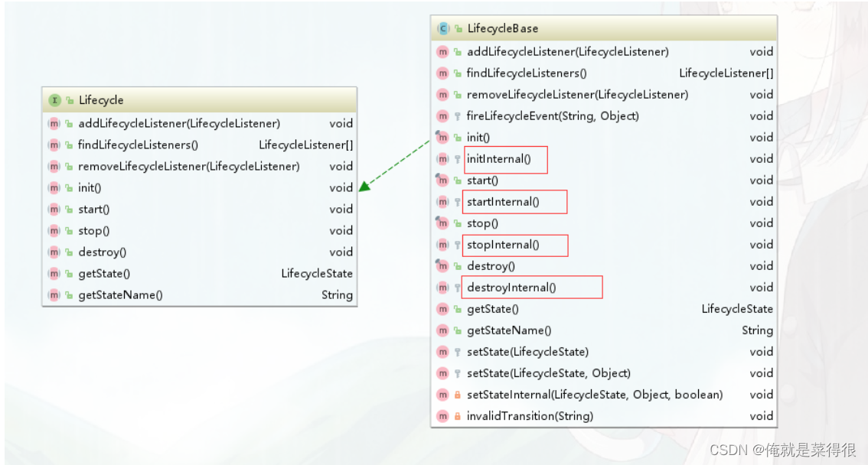The height and width of the screenshot is (465, 868).
Task: Click private lock icon of invalidTransition
Action: tap(457, 416)
